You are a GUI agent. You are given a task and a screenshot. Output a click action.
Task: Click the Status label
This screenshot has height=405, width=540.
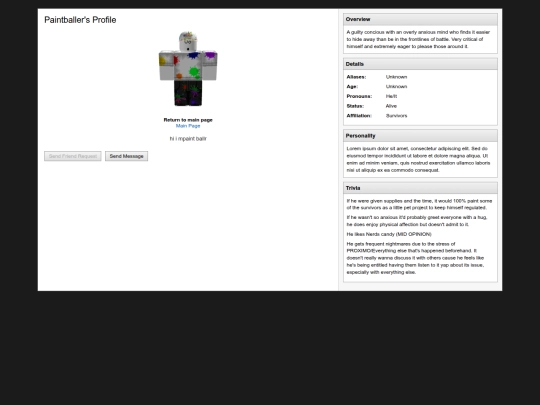pos(355,106)
